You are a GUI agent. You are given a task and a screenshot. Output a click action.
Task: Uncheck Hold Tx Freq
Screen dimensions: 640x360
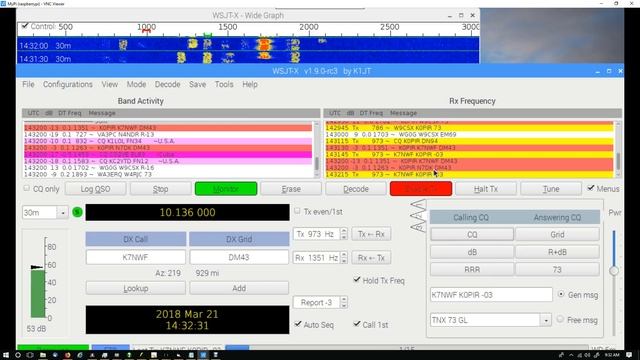[357, 280]
